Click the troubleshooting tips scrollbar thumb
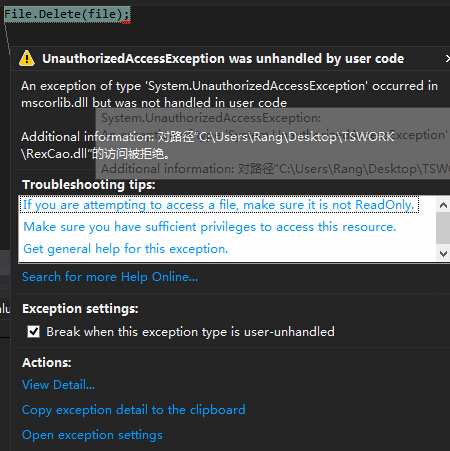The width and height of the screenshot is (450, 451). 443,228
